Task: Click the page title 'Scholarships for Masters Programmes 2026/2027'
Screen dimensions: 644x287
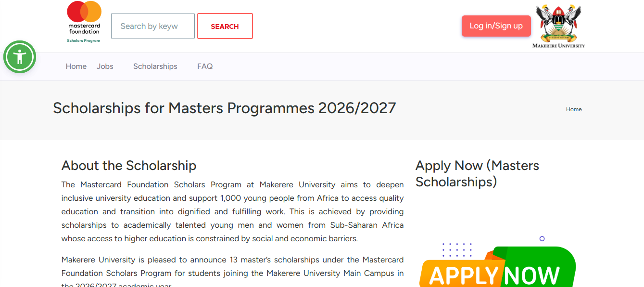Action: pyautogui.click(x=224, y=108)
